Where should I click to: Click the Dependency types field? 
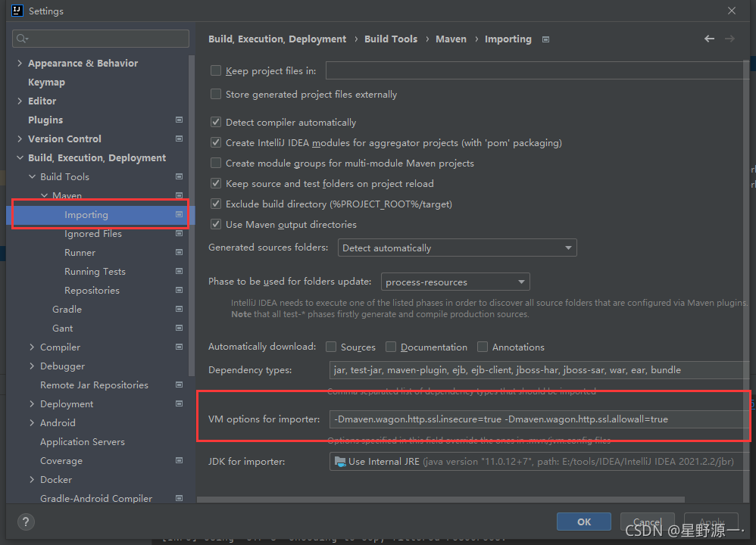[539, 370]
